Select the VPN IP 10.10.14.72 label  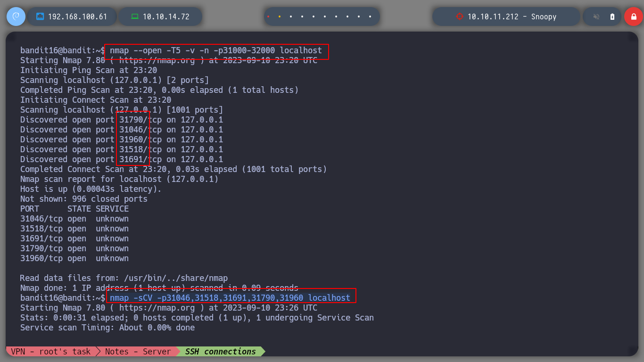click(x=166, y=16)
